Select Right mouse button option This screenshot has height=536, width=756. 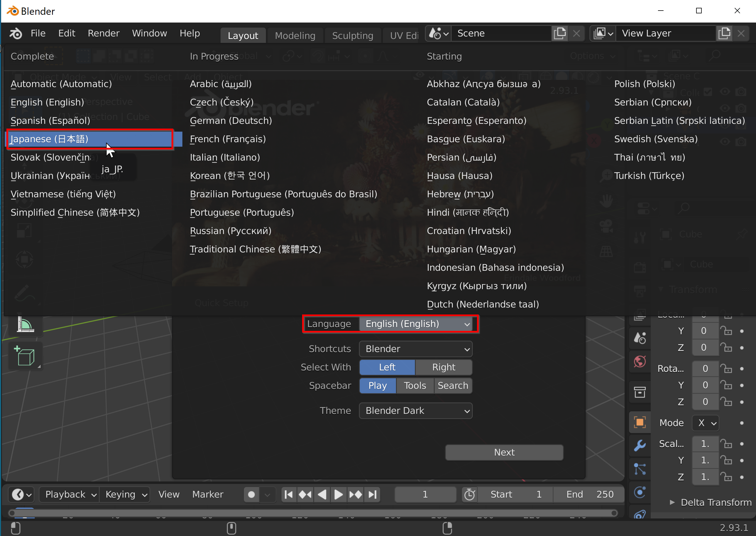[x=443, y=367]
